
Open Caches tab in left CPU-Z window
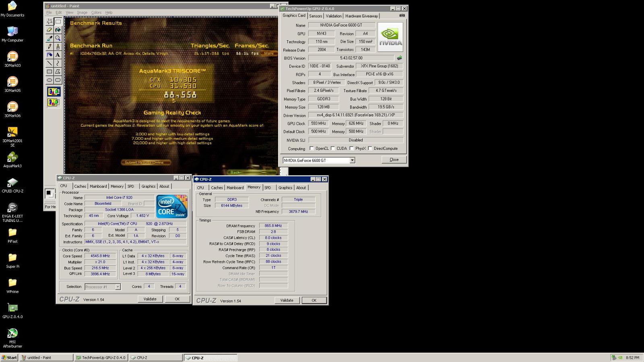(80, 186)
